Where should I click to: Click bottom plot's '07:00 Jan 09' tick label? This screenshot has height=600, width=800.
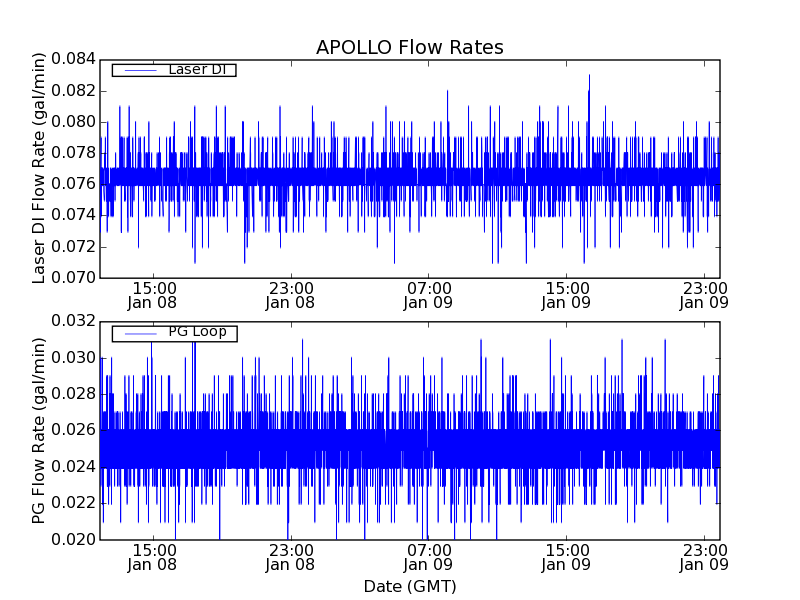tap(429, 558)
